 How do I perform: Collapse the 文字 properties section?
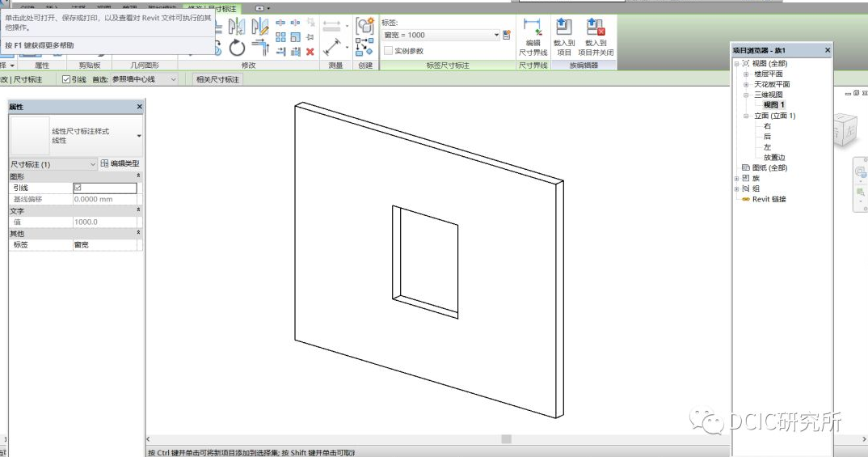[x=138, y=210]
